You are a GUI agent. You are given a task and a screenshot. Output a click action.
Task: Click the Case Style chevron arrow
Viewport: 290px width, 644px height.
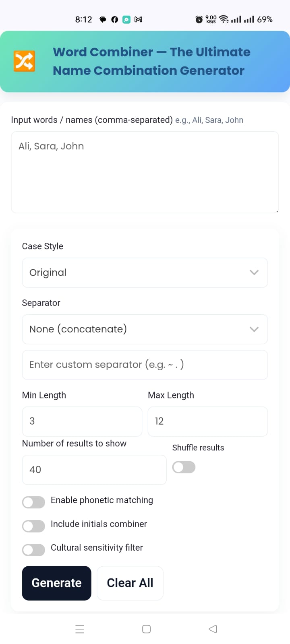[254, 272]
